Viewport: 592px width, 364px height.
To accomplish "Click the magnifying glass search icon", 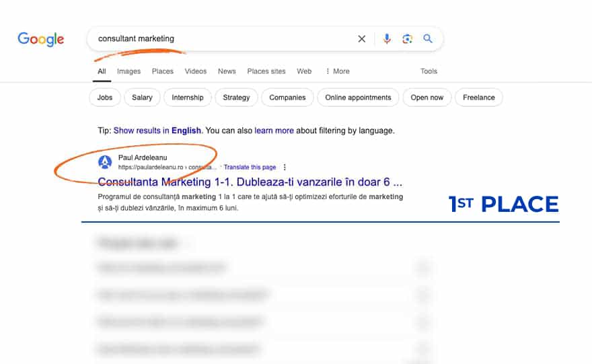I will tap(427, 38).
